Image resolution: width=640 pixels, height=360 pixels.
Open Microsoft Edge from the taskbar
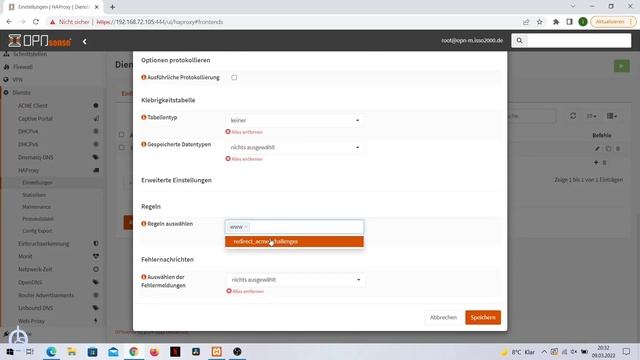[x=51, y=351]
